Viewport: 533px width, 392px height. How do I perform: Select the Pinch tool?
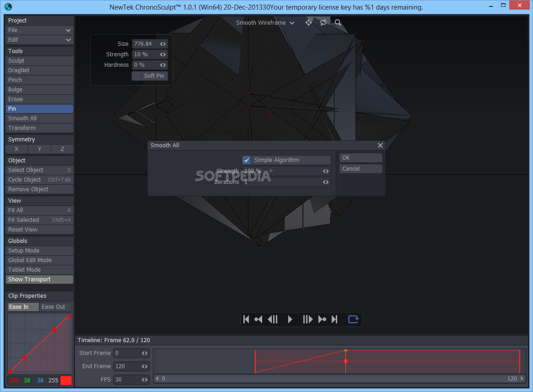[39, 80]
